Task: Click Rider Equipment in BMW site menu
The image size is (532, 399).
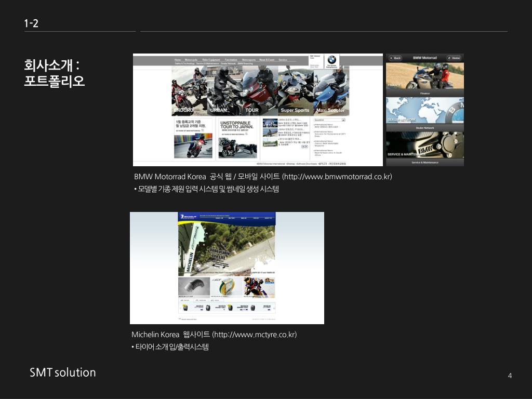Action: (x=211, y=60)
